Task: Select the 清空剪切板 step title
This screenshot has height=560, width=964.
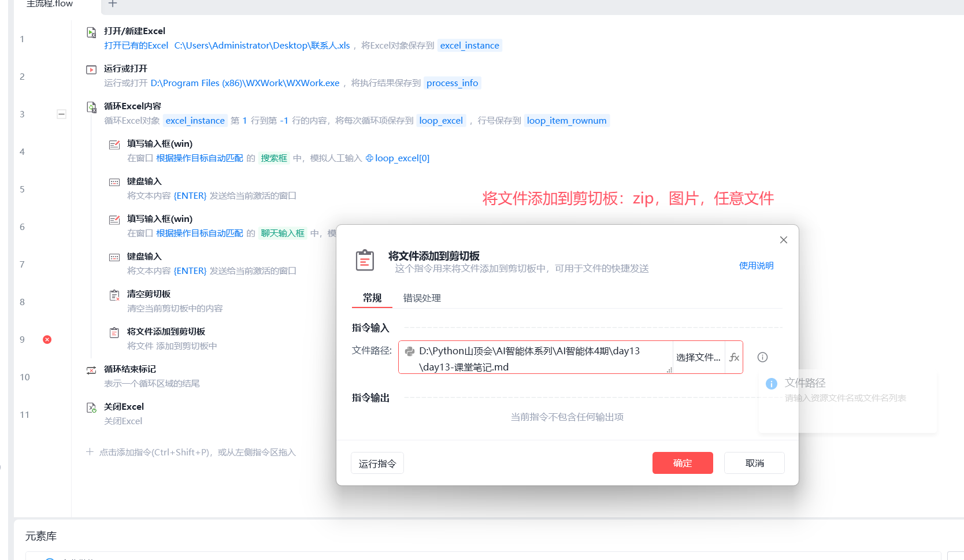Action: pos(149,294)
